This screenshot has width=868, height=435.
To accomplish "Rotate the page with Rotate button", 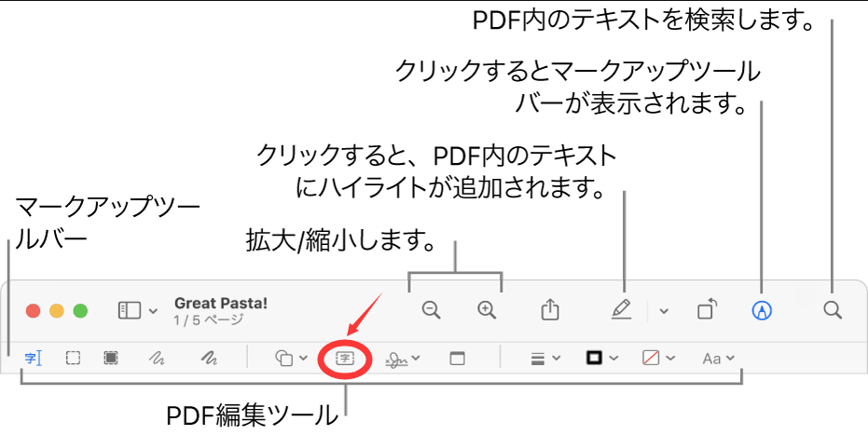I will pyautogui.click(x=707, y=309).
